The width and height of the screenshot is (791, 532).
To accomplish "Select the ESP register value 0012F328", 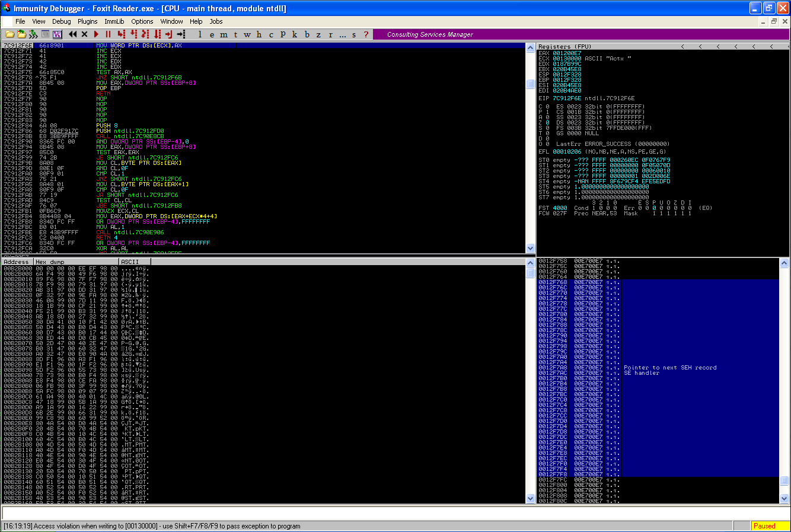I will click(x=567, y=75).
